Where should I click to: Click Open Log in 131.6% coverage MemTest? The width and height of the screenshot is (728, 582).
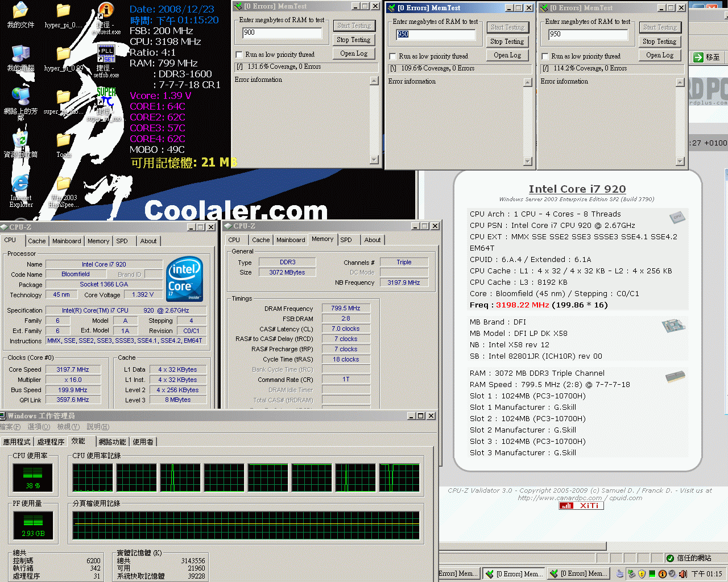coord(353,53)
